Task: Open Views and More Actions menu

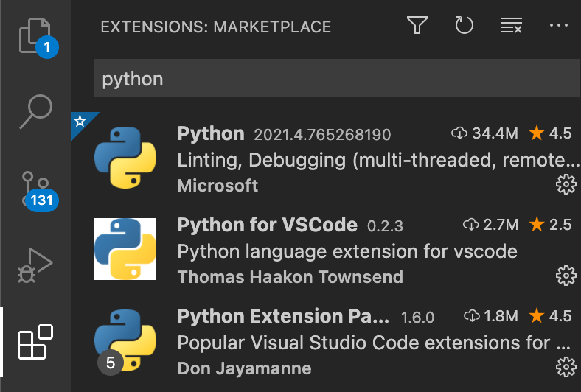Action: coord(558,27)
